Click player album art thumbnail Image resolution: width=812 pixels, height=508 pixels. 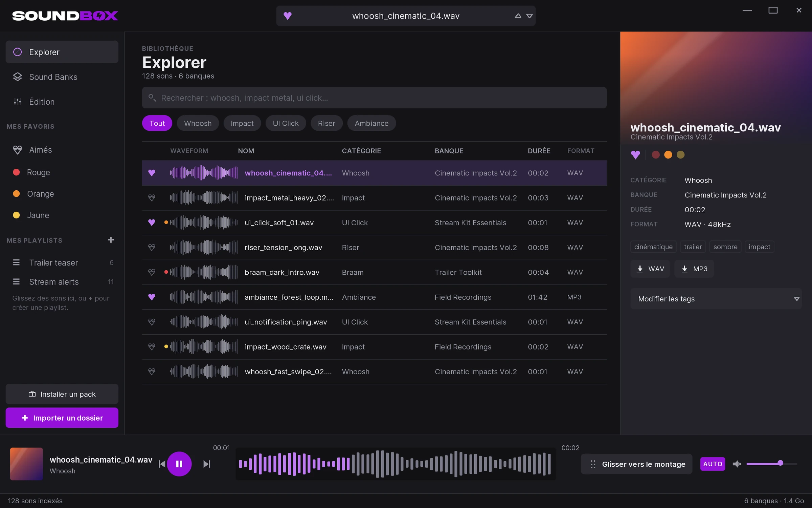(x=26, y=464)
